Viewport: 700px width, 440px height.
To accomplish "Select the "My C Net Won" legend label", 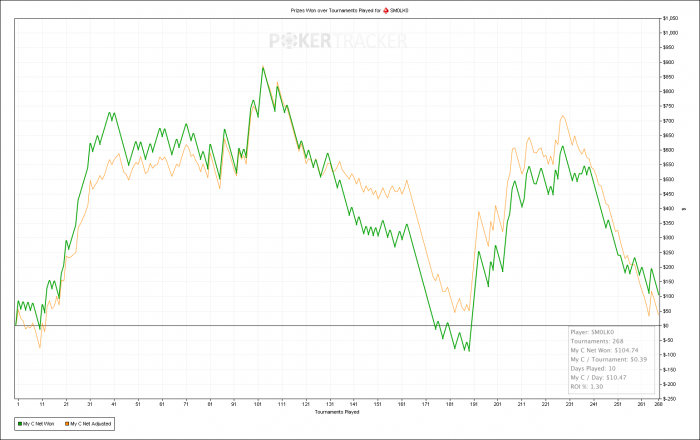I will [38, 424].
